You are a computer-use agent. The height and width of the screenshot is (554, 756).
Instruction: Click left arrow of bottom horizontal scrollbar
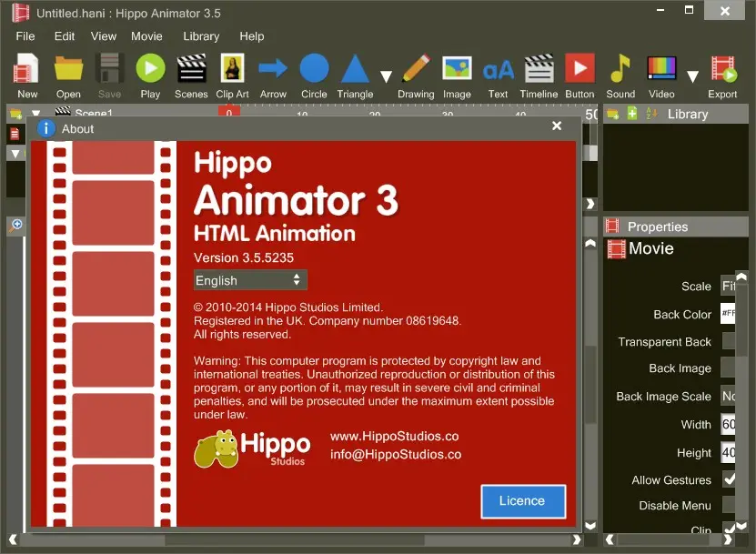point(13,539)
